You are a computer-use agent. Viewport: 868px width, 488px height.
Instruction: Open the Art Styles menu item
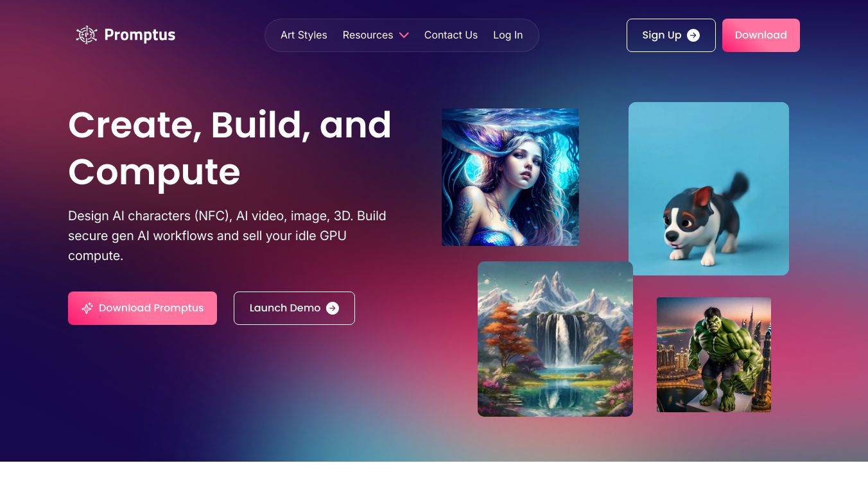point(304,35)
